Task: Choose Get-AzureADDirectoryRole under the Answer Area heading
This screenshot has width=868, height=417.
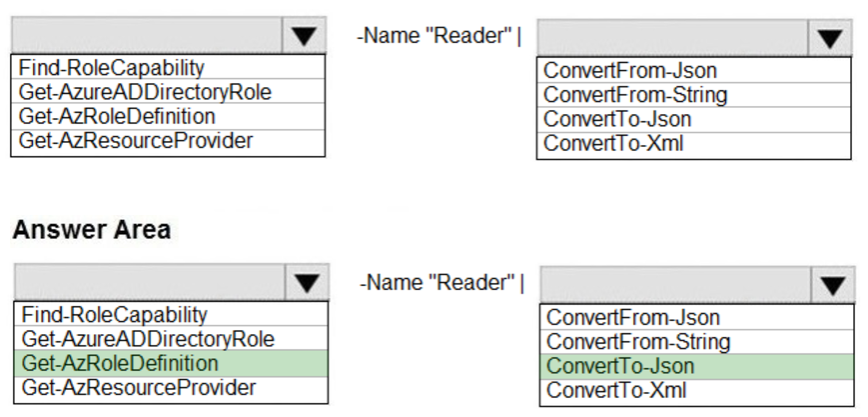Action: 148,339
